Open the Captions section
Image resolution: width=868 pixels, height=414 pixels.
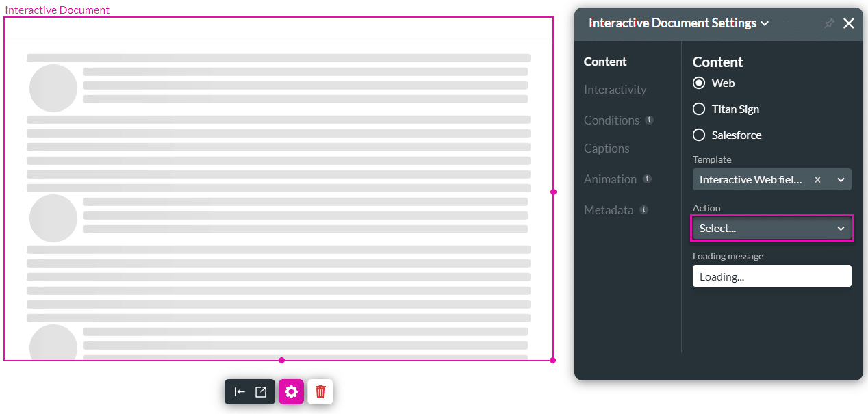coord(607,148)
